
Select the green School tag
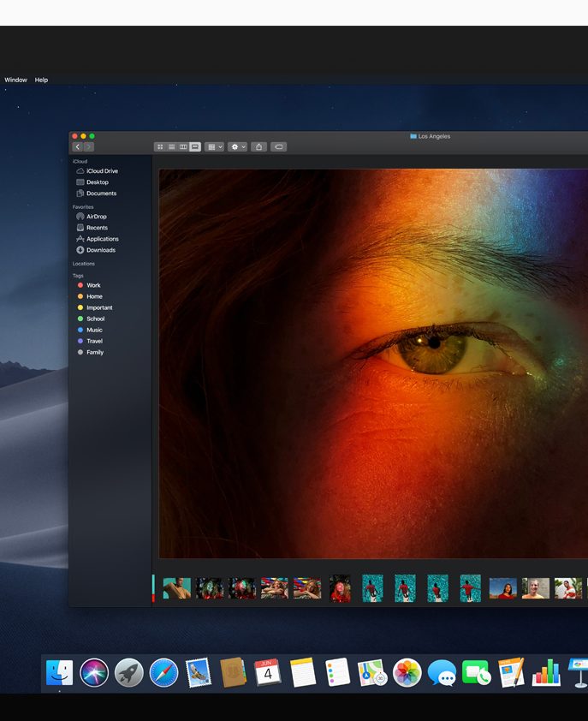pos(95,319)
